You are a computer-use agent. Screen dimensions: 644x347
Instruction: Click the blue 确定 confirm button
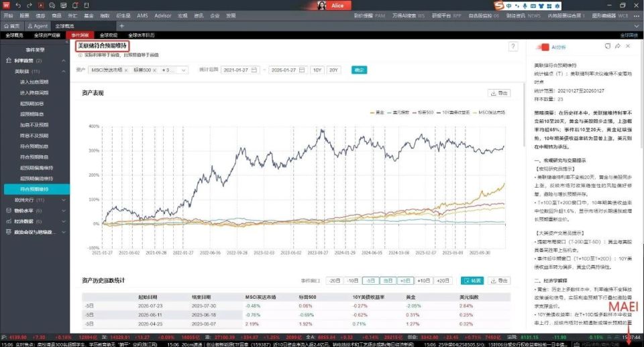(360, 70)
